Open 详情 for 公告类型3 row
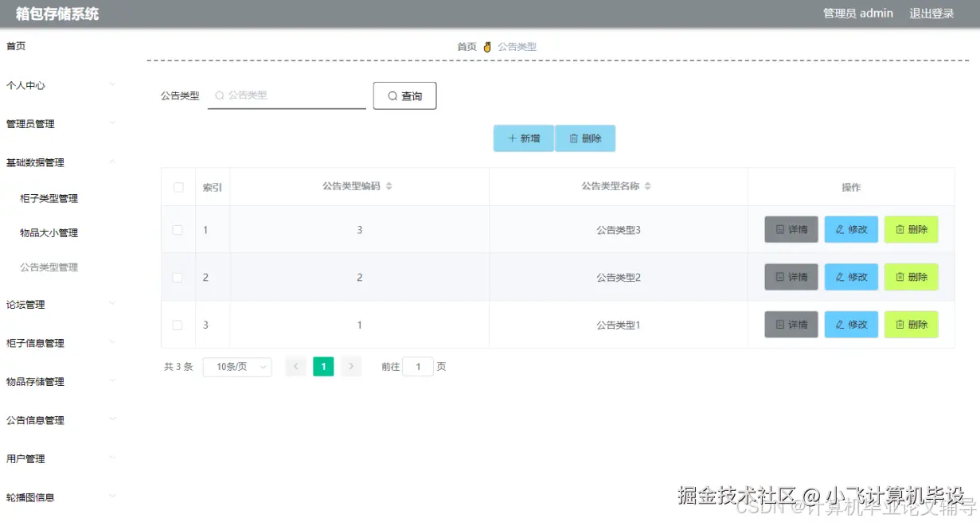The width and height of the screenshot is (980, 522). click(791, 229)
